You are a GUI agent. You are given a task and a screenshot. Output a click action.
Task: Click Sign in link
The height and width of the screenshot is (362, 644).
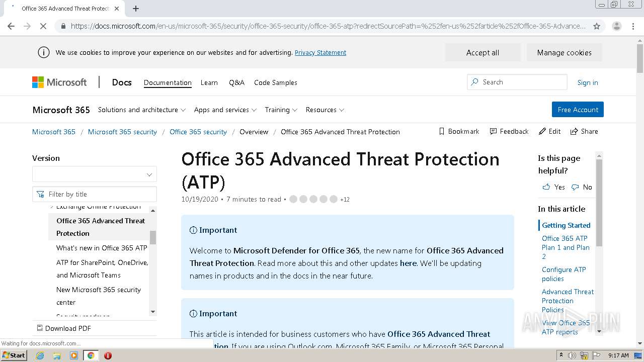coord(588,82)
